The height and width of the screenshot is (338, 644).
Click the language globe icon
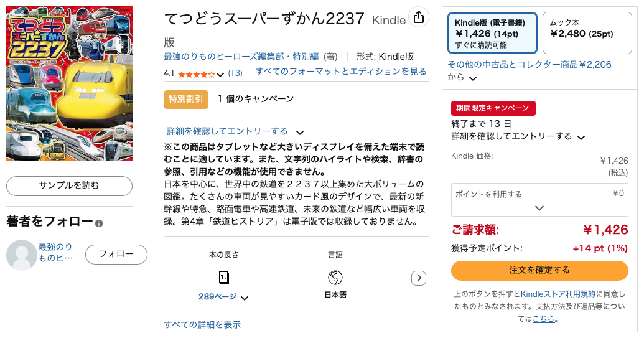coord(335,277)
